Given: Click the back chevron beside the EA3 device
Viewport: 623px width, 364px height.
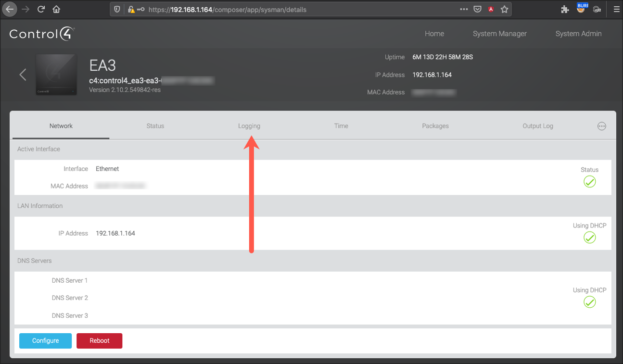Looking at the screenshot, I should click(23, 75).
